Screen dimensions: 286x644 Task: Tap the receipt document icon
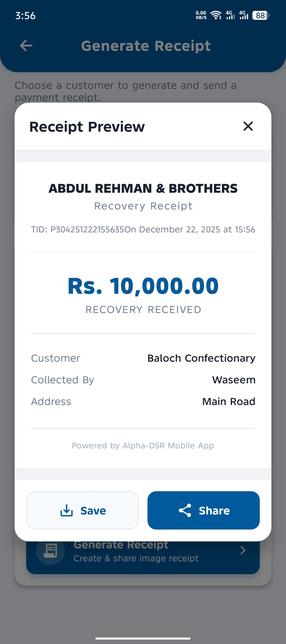50,550
